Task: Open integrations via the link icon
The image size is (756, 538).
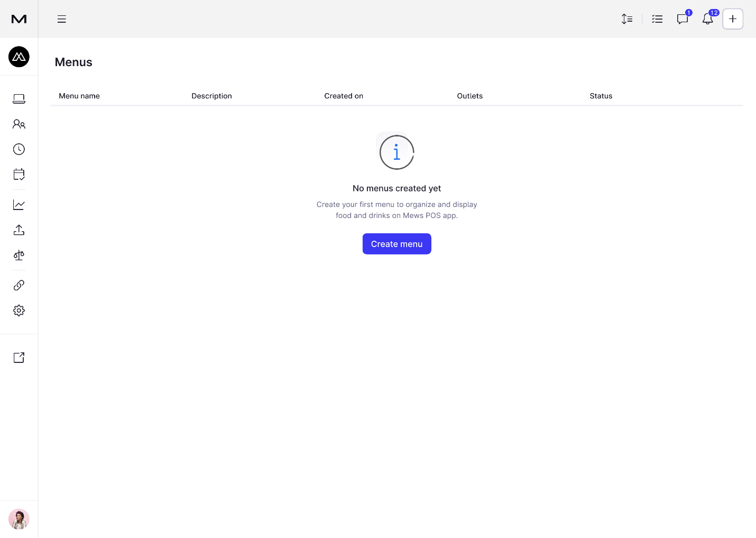Action: [x=19, y=285]
